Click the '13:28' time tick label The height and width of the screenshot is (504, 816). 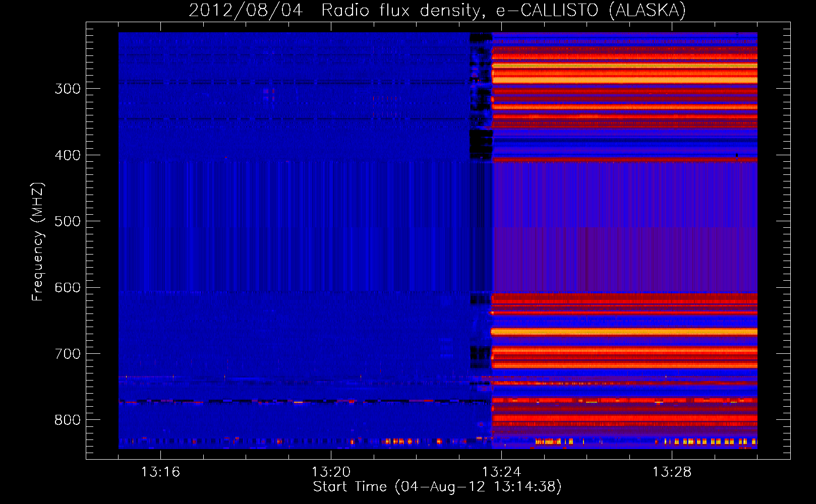[672, 472]
